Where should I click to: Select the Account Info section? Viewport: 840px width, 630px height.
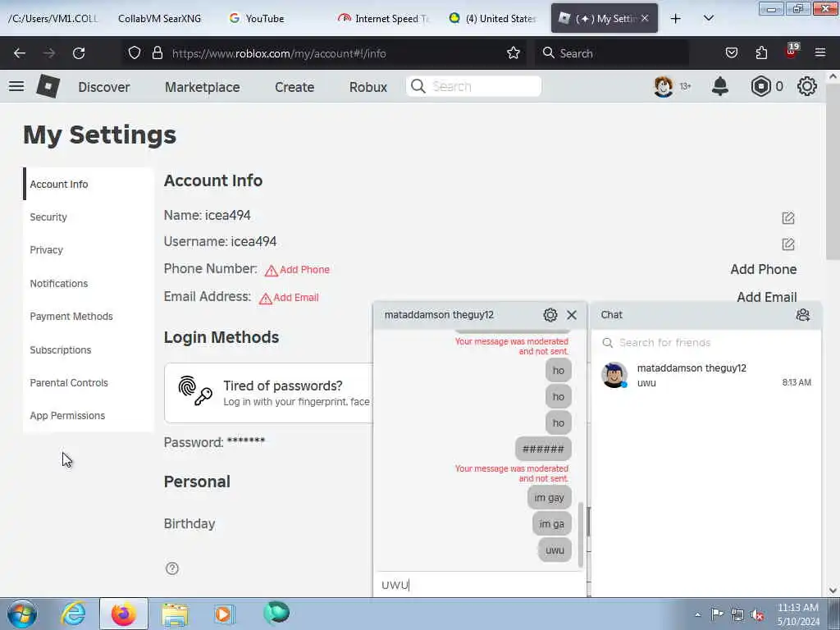coord(89,184)
